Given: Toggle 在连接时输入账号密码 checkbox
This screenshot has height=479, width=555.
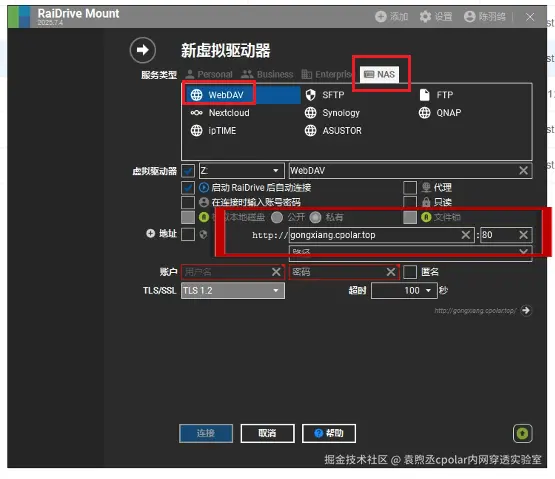Looking at the screenshot, I should pos(188,203).
